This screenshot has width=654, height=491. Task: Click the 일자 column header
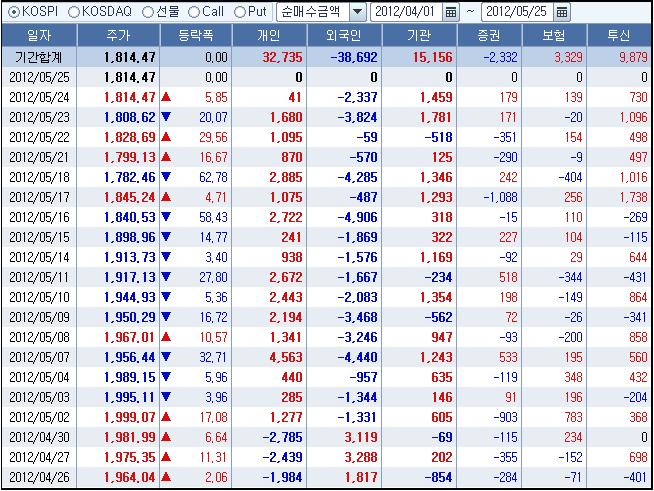[x=39, y=35]
